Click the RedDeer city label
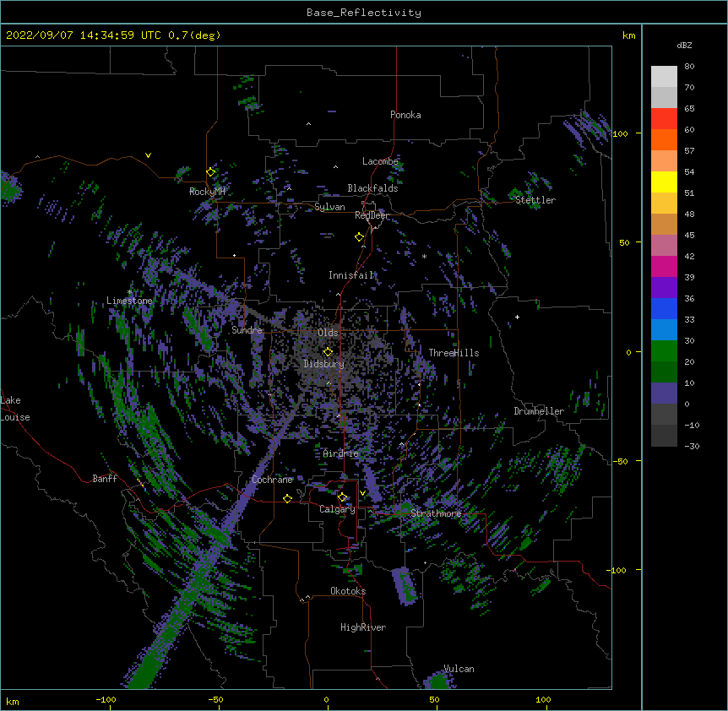Screen dimensions: 728x711 [372, 215]
